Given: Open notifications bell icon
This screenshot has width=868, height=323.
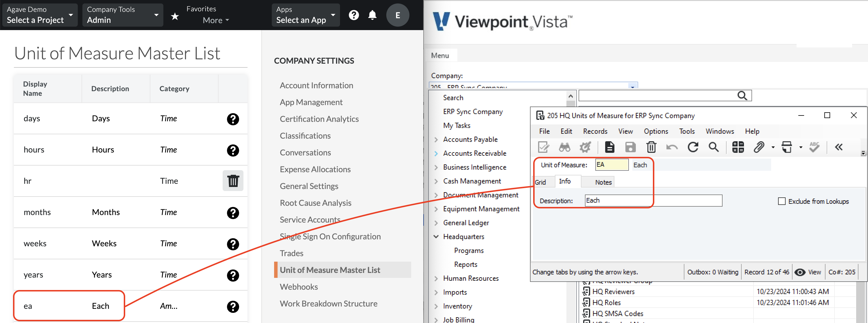Looking at the screenshot, I should (x=372, y=15).
